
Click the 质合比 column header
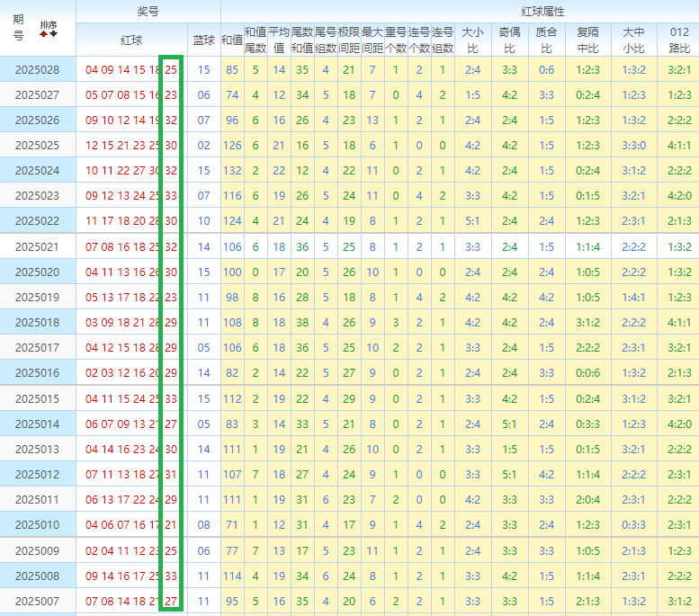coord(545,40)
